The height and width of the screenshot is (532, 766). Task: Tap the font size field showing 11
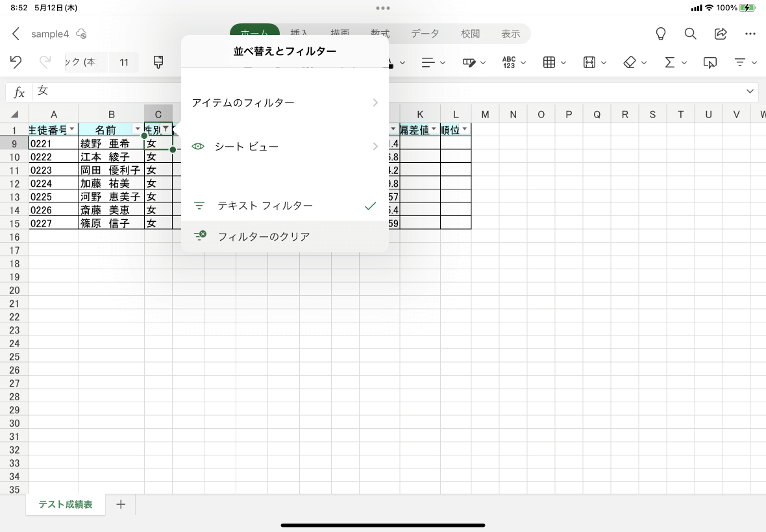point(124,62)
